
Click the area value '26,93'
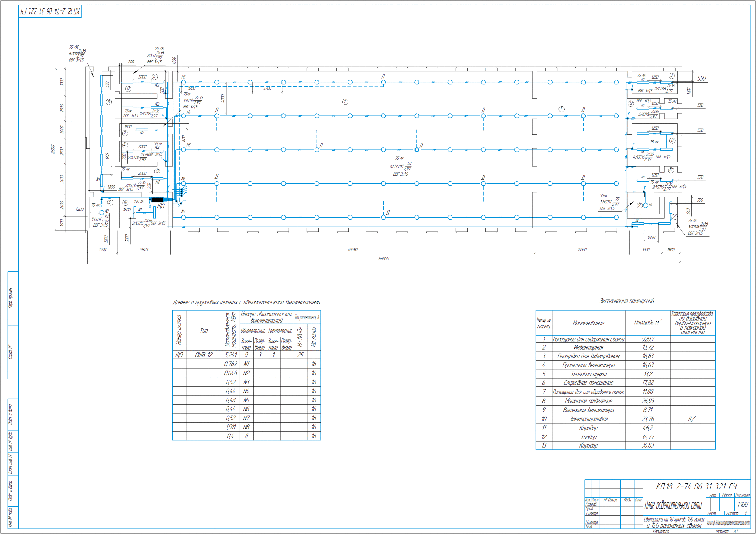(x=648, y=401)
